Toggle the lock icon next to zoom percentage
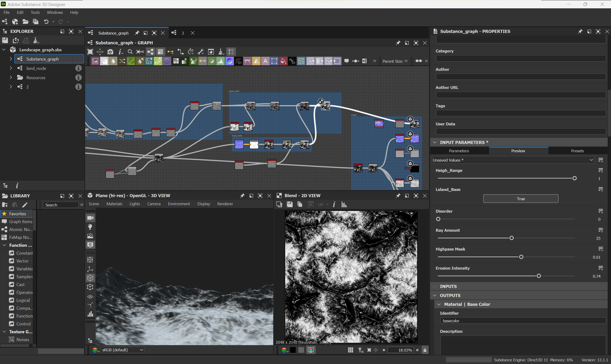 pos(425,350)
